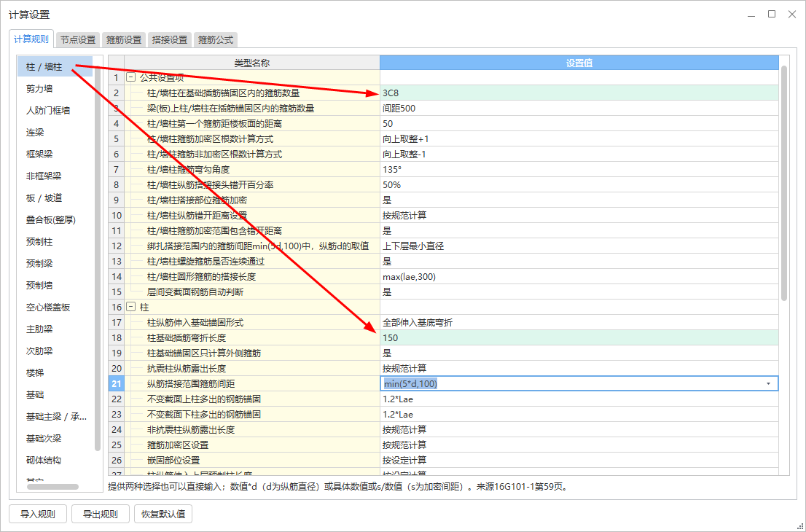Collapse the 柱 group in row 16
806x532 pixels.
[x=131, y=307]
